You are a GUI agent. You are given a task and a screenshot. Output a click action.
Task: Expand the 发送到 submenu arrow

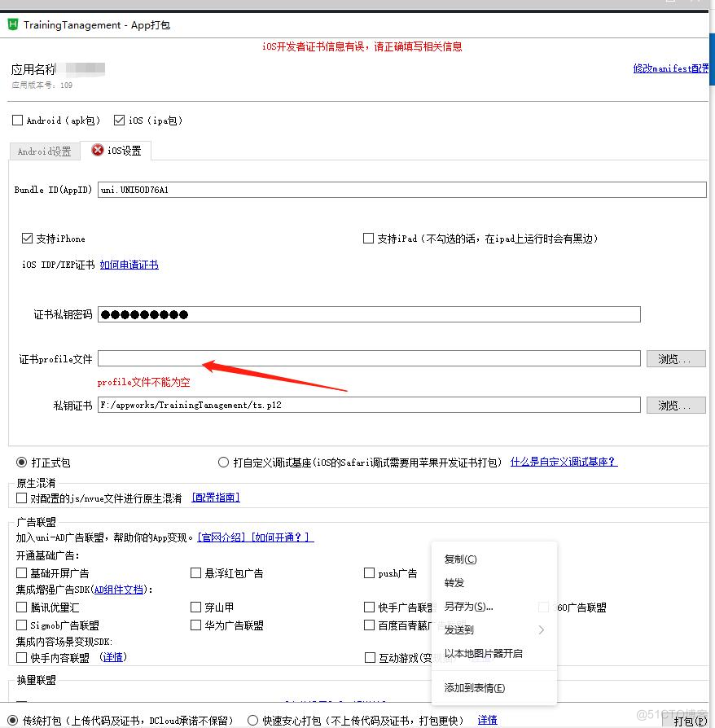click(x=542, y=629)
